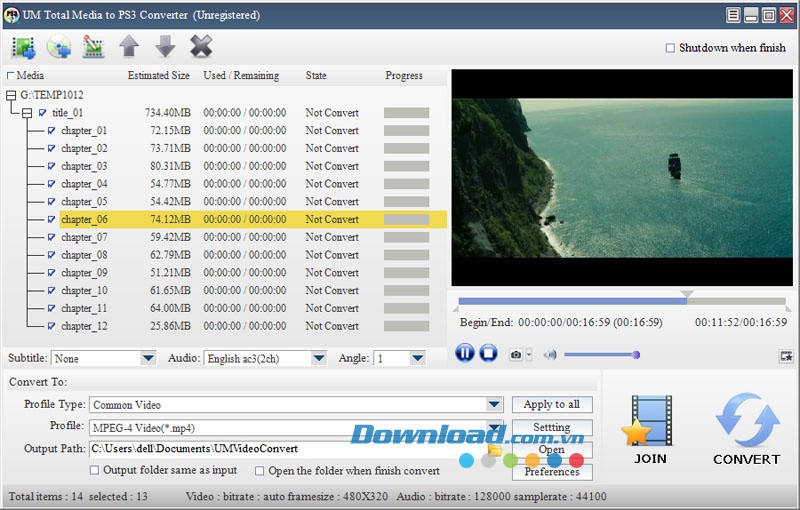The height and width of the screenshot is (510, 800).
Task: Adjust the volume slider handle
Action: point(636,355)
